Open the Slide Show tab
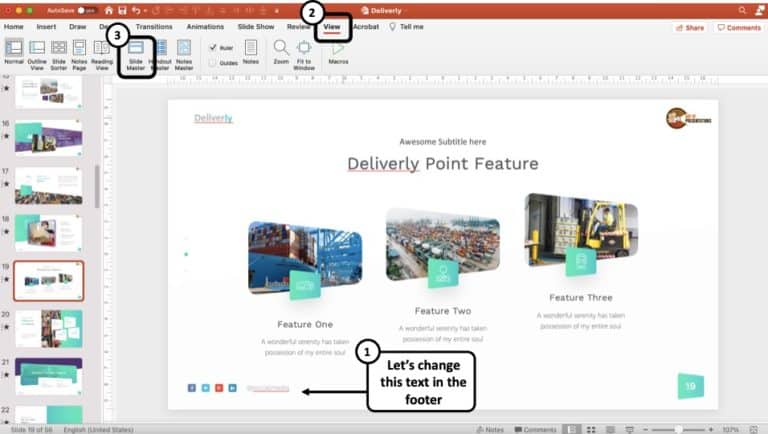768x434 pixels. click(x=256, y=27)
